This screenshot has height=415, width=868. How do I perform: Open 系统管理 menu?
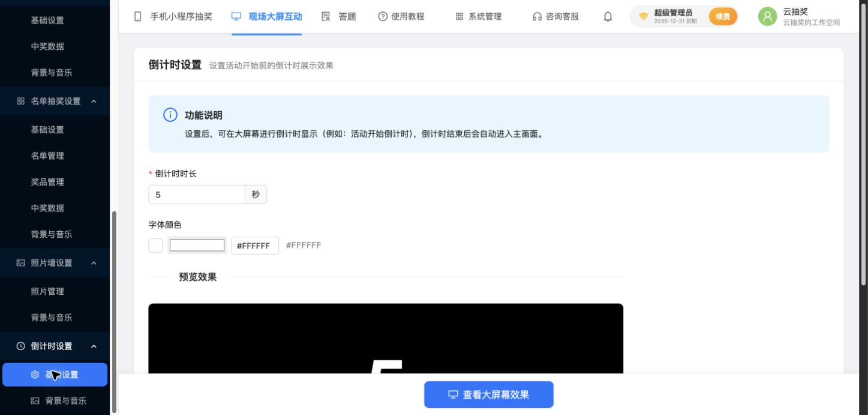[x=478, y=17]
